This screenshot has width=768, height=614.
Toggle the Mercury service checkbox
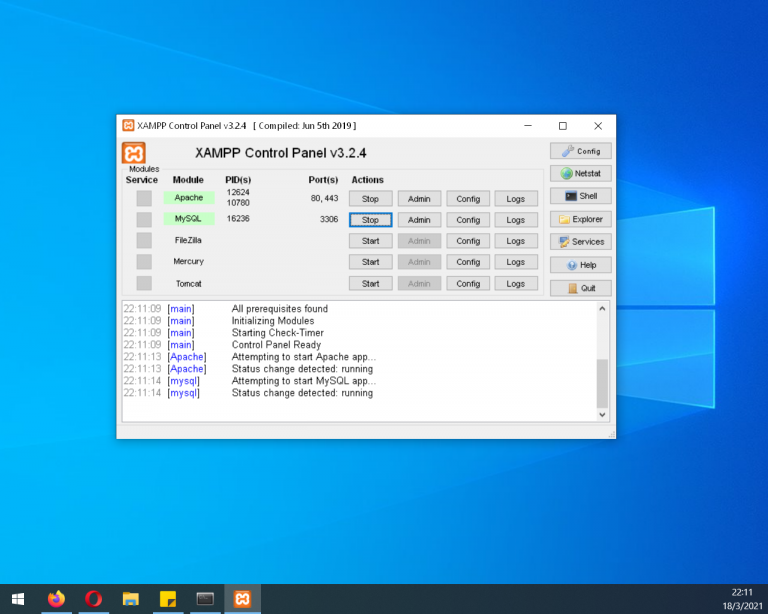[x=144, y=261]
